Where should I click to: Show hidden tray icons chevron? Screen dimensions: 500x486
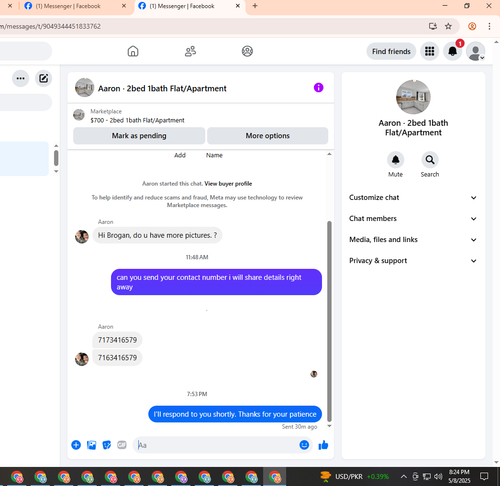403,477
